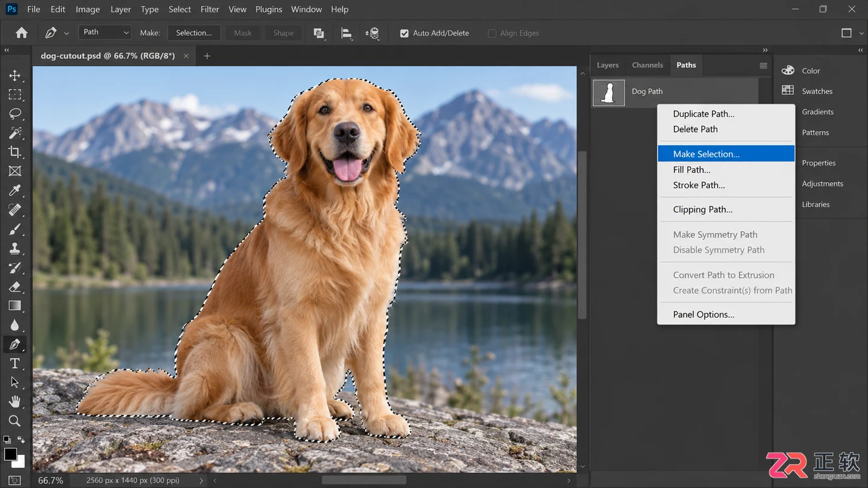868x488 pixels.
Task: Select the Move tool
Action: pyautogui.click(x=14, y=75)
